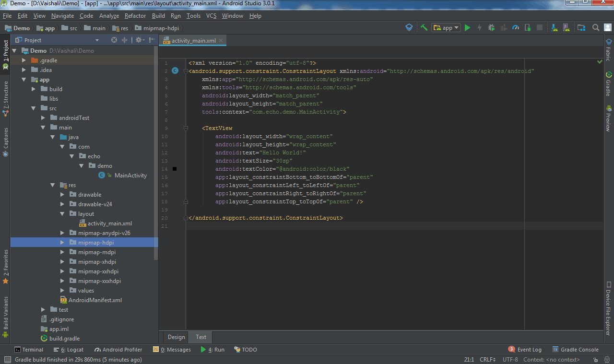
Task: Switch to the Text tab
Action: coord(201,337)
